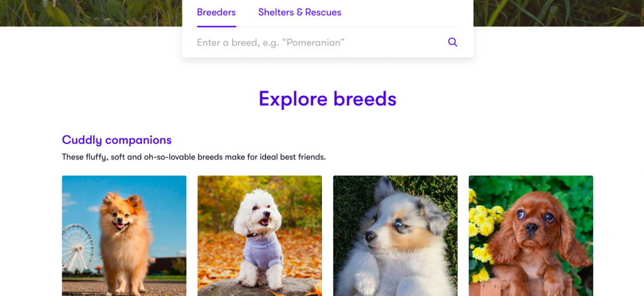Open the orange Pomeranian breed photo

[x=124, y=236]
